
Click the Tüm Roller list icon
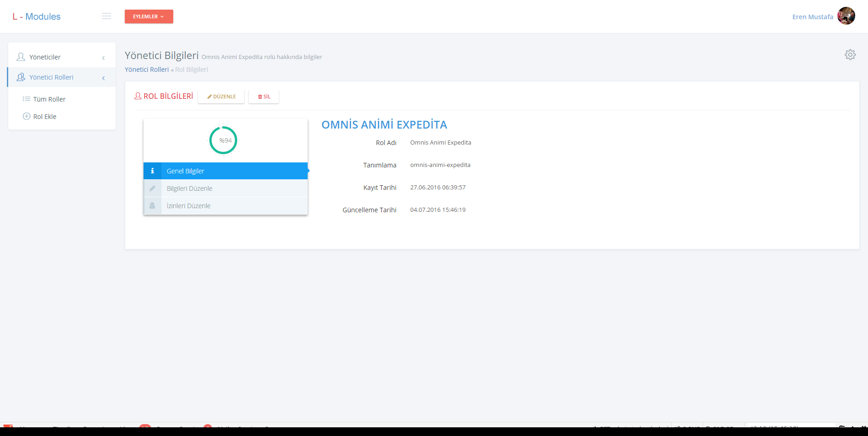coord(27,99)
